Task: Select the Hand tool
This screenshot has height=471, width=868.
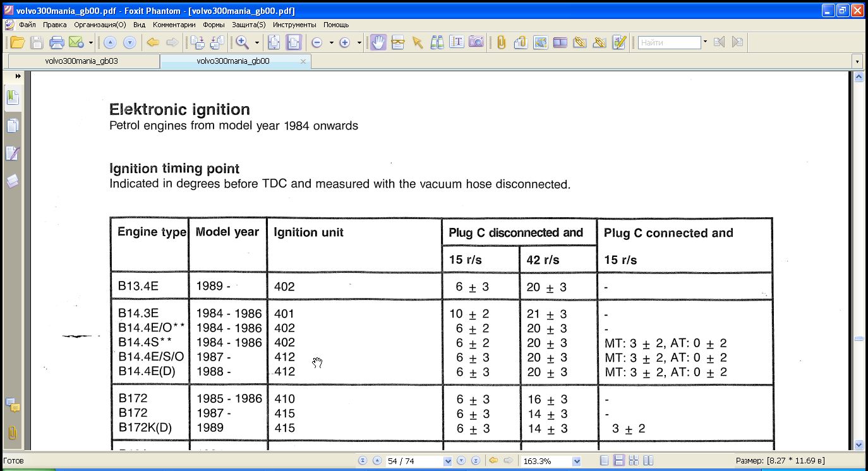Action: pos(378,43)
